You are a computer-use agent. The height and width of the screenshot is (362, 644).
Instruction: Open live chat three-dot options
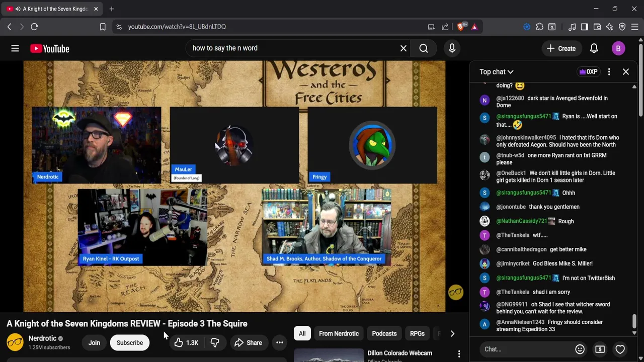(x=609, y=72)
